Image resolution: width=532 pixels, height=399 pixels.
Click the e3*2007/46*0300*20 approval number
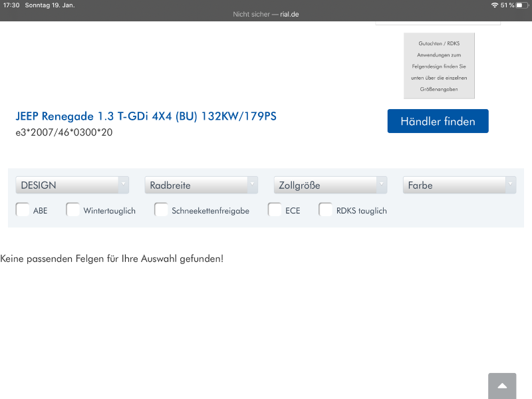[64, 132]
